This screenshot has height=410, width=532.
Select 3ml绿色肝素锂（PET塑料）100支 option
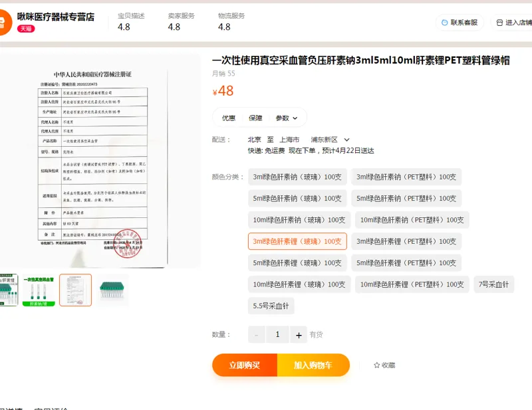coord(406,241)
